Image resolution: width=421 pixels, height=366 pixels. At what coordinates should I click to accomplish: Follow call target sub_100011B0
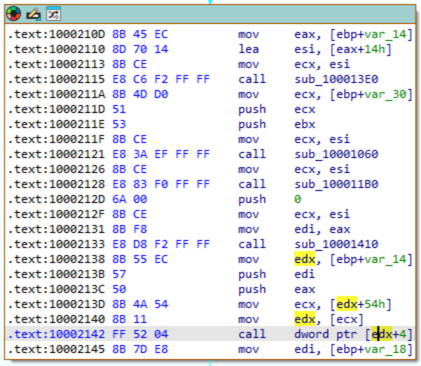336,184
